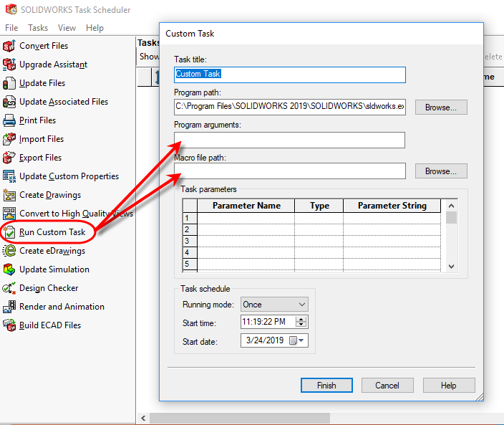Click the Task title input field
Image resolution: width=504 pixels, height=425 pixels.
pos(290,75)
